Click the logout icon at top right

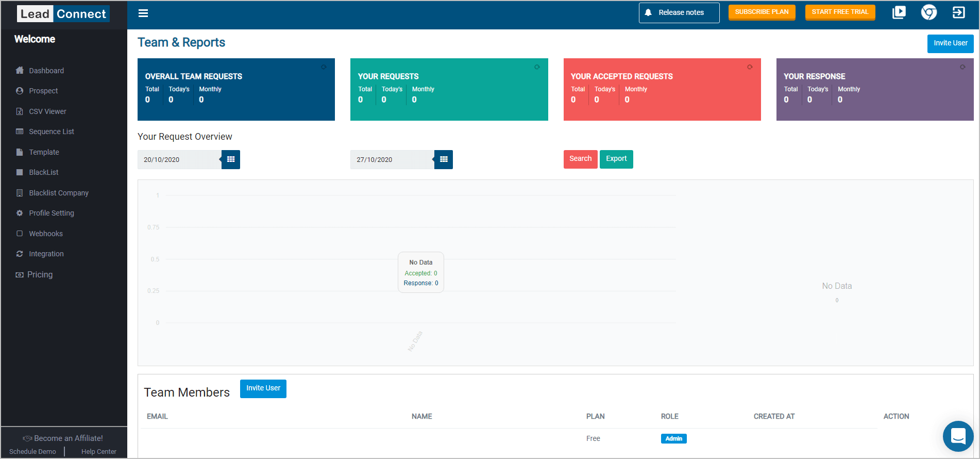pyautogui.click(x=958, y=12)
